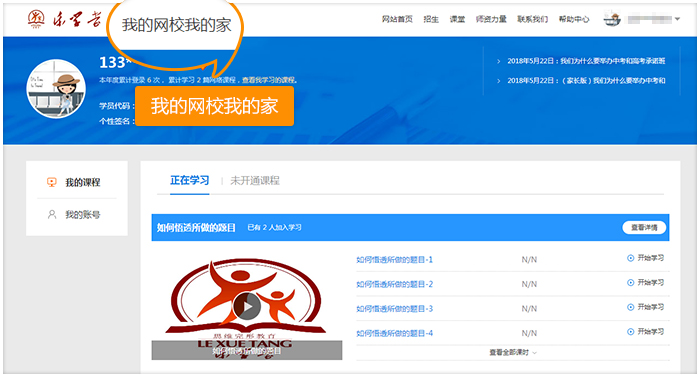Open lesson 如何悟透所做的题目-4
The height and width of the screenshot is (377, 700).
pos(394,333)
